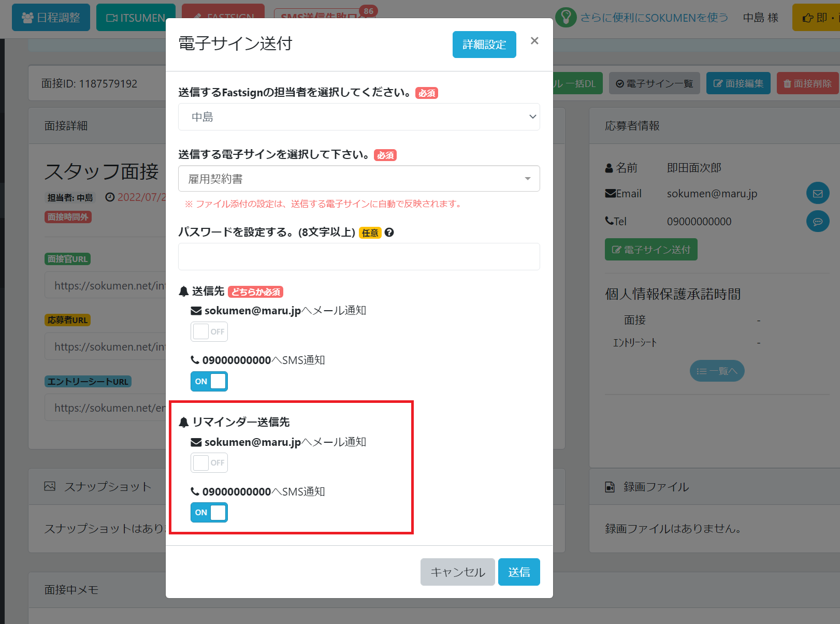This screenshot has width=840, height=624.
Task: Click the スナップショット image icon
Action: pos(50,486)
